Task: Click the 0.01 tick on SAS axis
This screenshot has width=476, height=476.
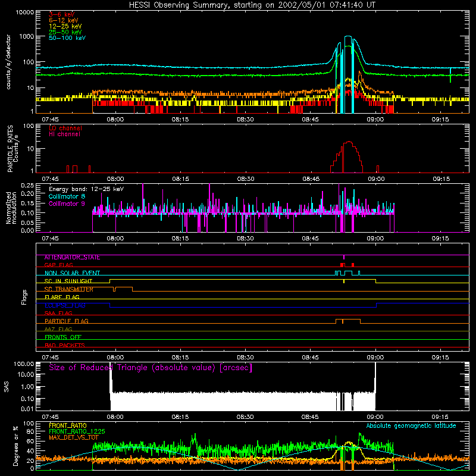Action: (x=27, y=409)
